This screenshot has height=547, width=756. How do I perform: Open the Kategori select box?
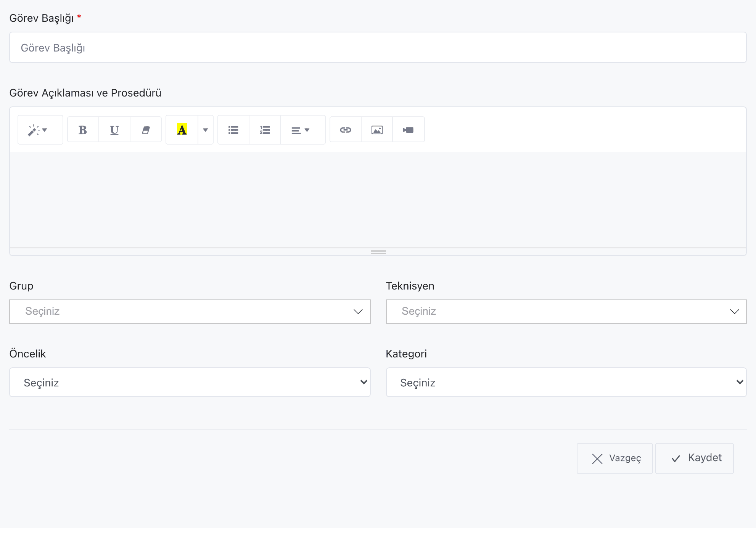pyautogui.click(x=566, y=382)
